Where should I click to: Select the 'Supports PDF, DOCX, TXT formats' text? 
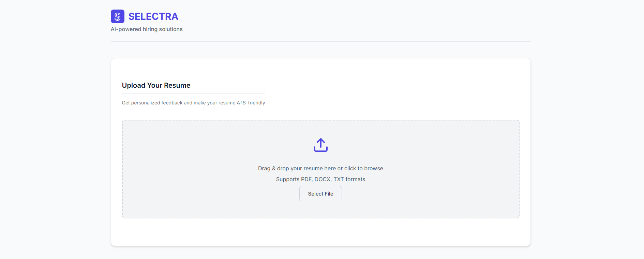click(x=320, y=179)
